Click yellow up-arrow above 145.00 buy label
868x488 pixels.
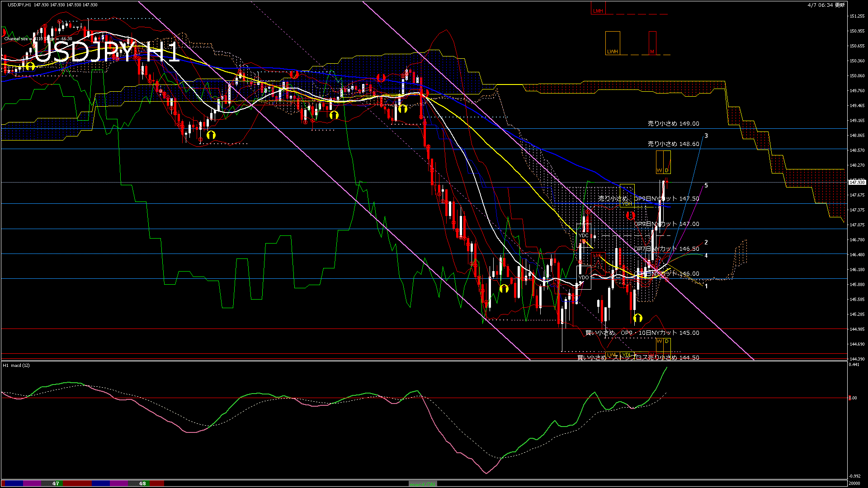[638, 318]
